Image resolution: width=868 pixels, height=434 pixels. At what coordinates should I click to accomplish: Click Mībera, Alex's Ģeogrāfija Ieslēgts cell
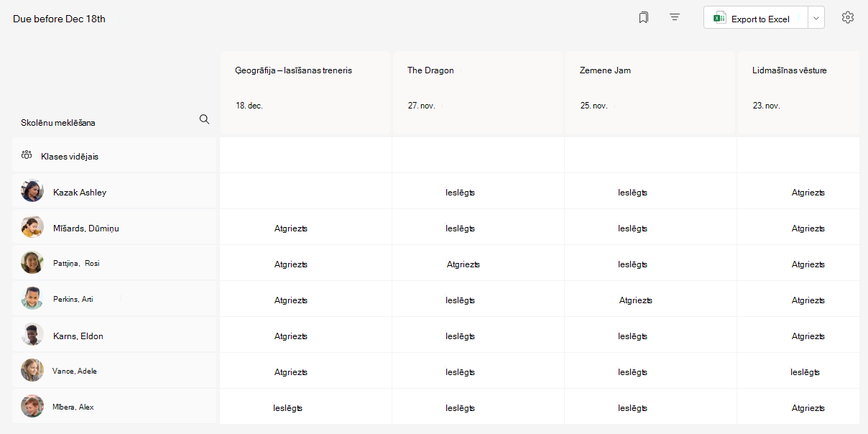click(288, 408)
